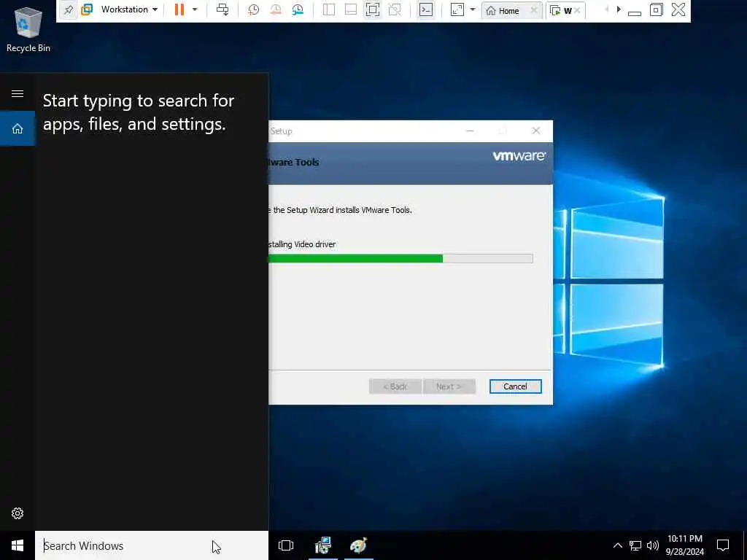Click the Search Windows input box

152,545
